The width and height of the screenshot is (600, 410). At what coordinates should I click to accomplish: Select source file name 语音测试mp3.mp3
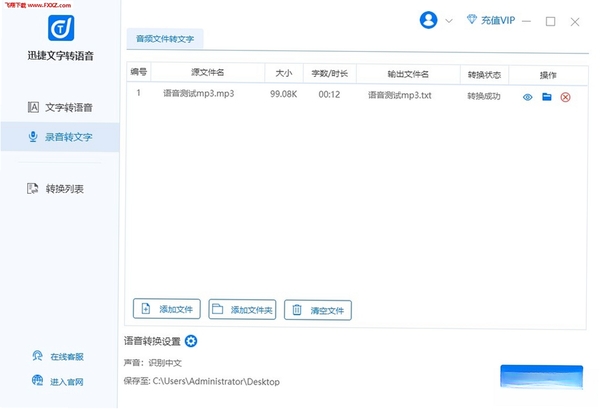[x=199, y=93]
